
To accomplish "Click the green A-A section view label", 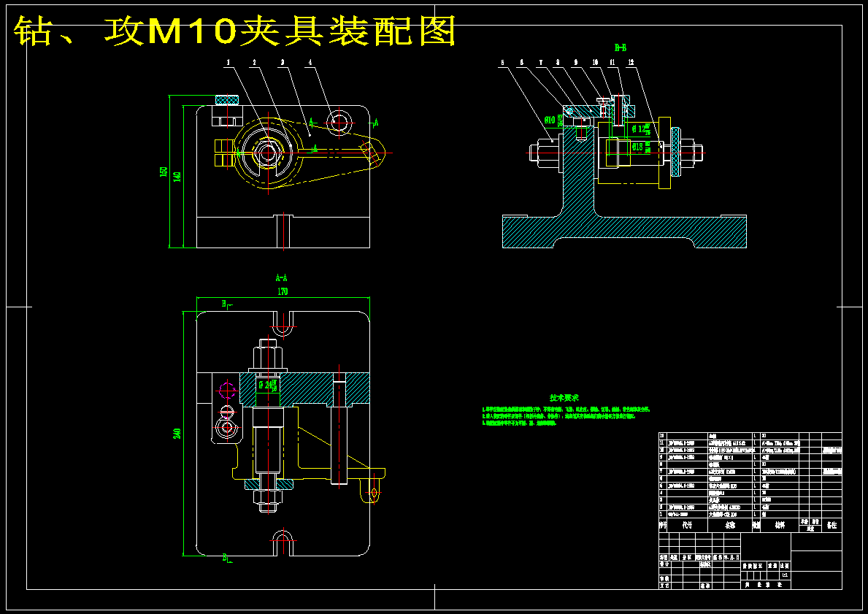I will [x=281, y=277].
